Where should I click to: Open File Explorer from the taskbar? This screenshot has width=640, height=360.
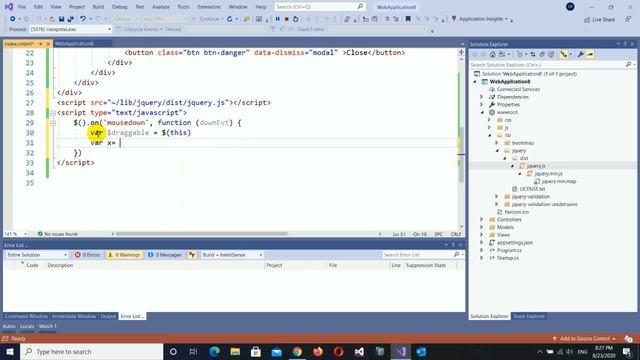pyautogui.click(x=235, y=351)
